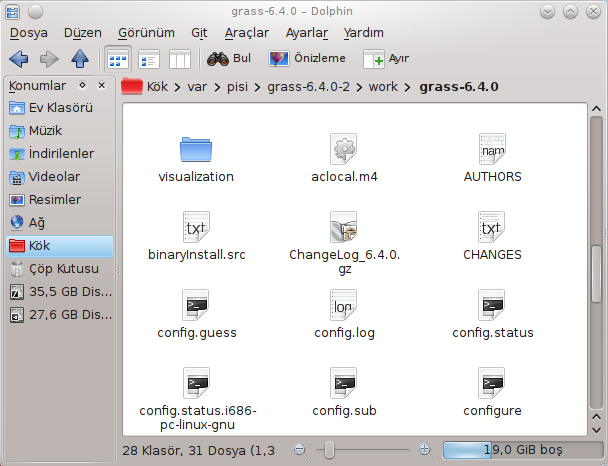This screenshot has width=608, height=466.
Task: Go up one folder level
Action: pos(80,59)
